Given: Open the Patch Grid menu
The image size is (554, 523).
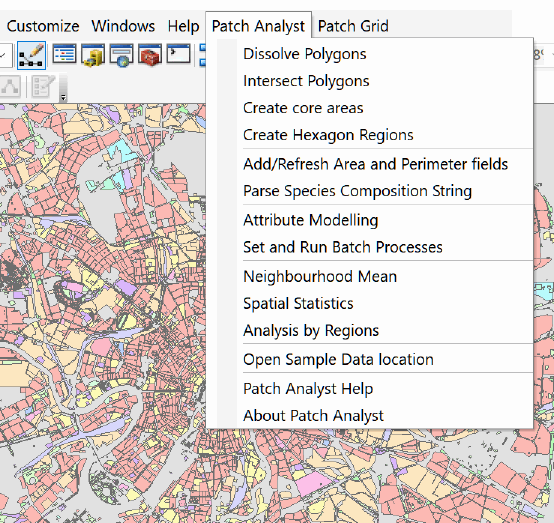Looking at the screenshot, I should (x=353, y=26).
